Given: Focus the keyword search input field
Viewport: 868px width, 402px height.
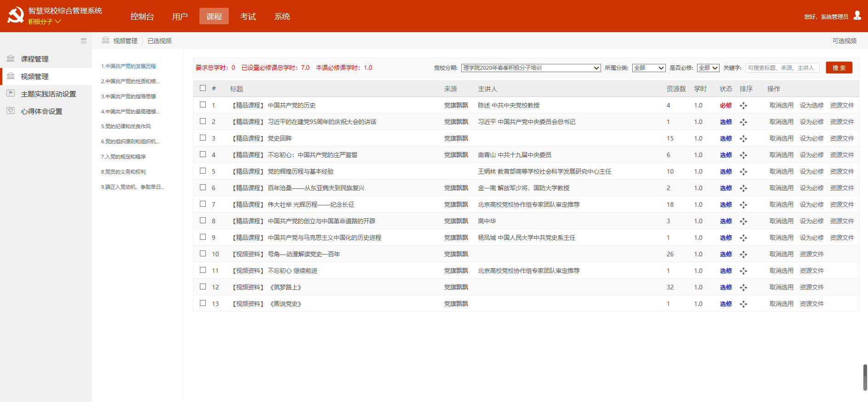Looking at the screenshot, I should [782, 68].
